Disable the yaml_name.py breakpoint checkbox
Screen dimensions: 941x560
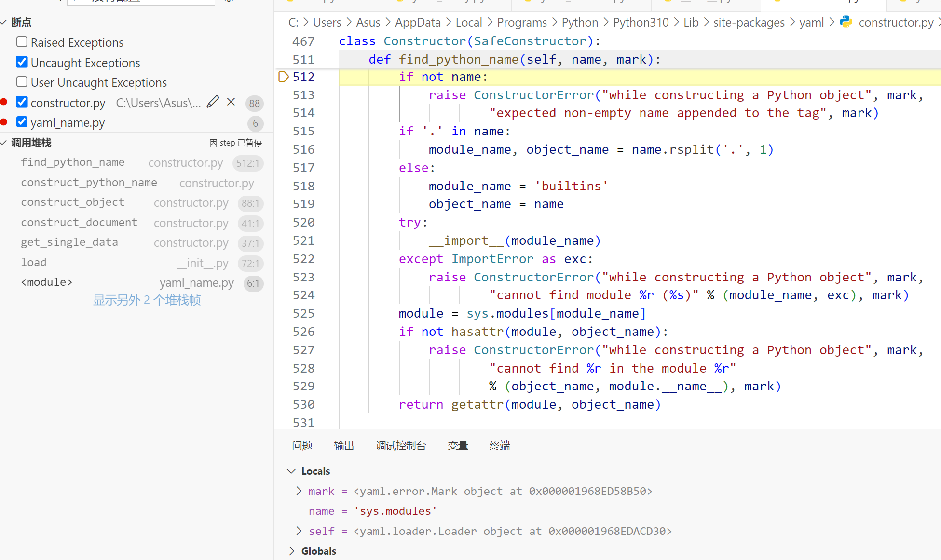(22, 122)
